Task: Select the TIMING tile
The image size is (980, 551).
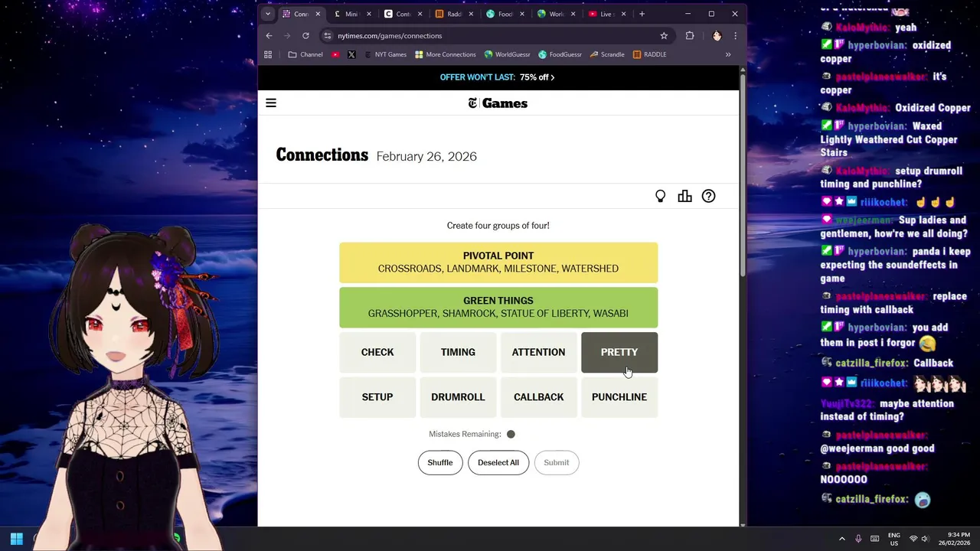Action: (458, 352)
